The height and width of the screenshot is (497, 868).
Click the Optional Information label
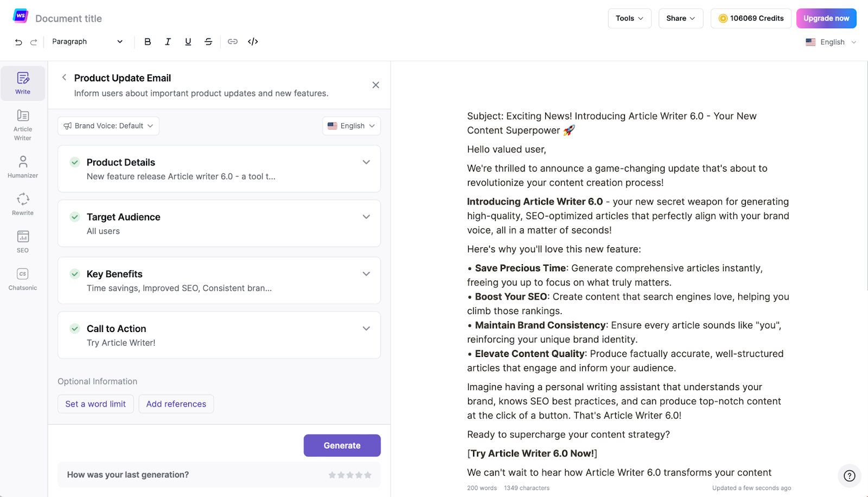coord(98,381)
